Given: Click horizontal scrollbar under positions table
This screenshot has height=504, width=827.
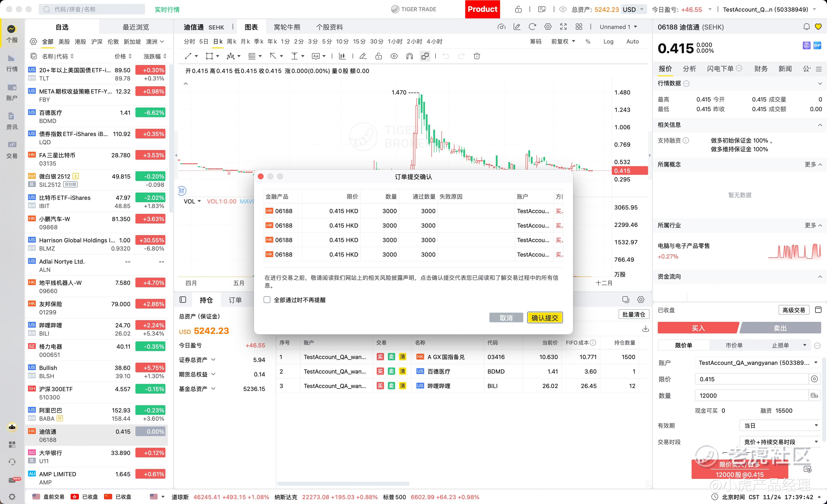Looking at the screenshot, I should pos(343,484).
